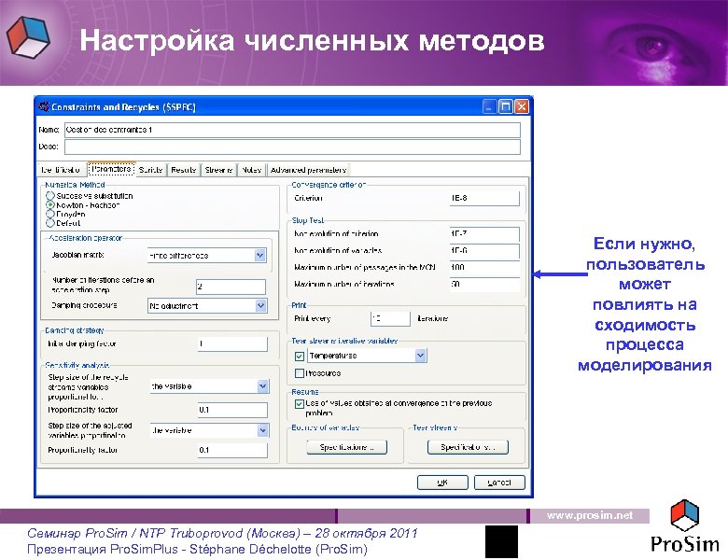Select the Newton-Raphson radio button
Image resolution: width=728 pixels, height=560 pixels.
pyautogui.click(x=50, y=204)
